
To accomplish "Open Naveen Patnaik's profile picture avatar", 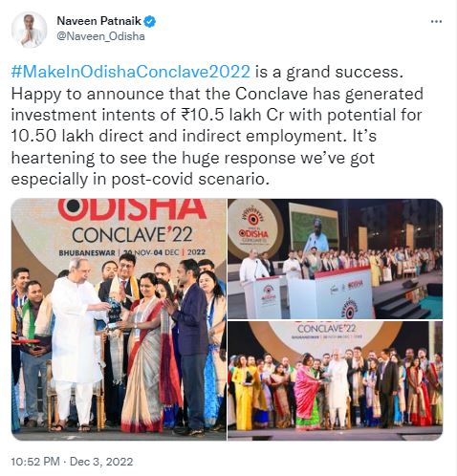I will pos(30,30).
